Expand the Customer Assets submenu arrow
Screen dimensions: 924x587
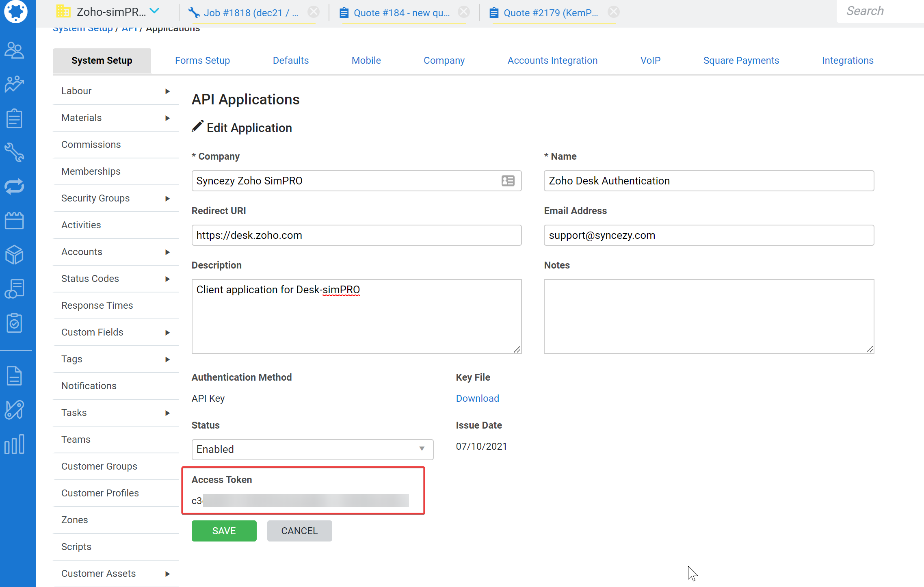167,574
